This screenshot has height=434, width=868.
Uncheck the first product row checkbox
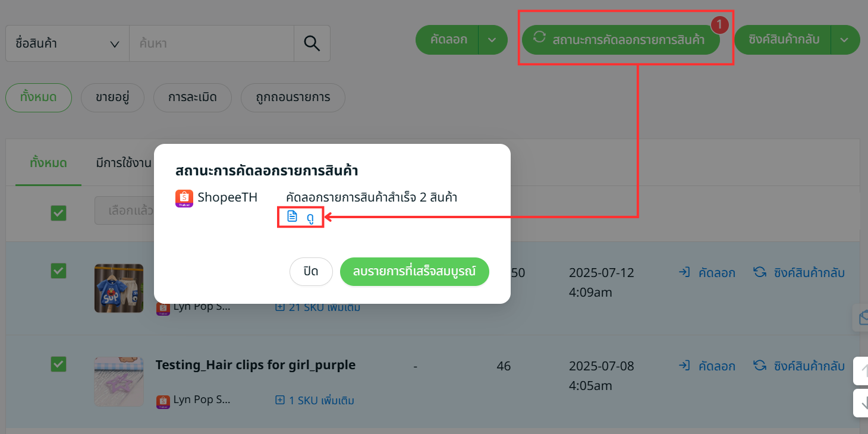pyautogui.click(x=58, y=271)
